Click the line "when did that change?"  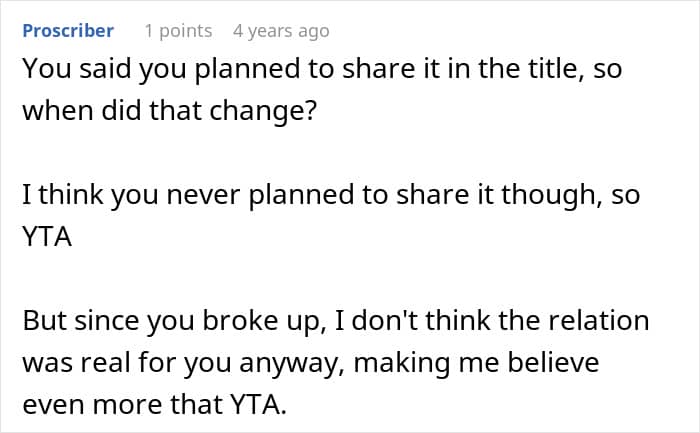coord(170,111)
